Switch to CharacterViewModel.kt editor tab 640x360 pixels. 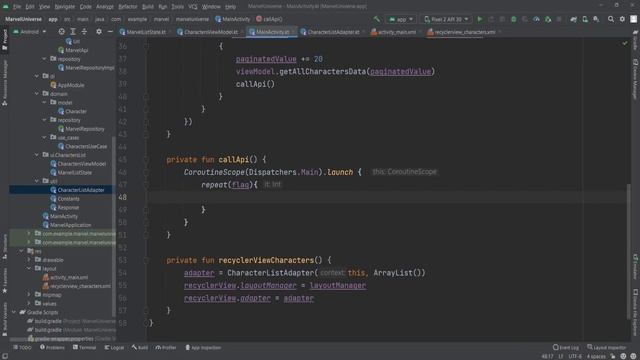(210, 32)
